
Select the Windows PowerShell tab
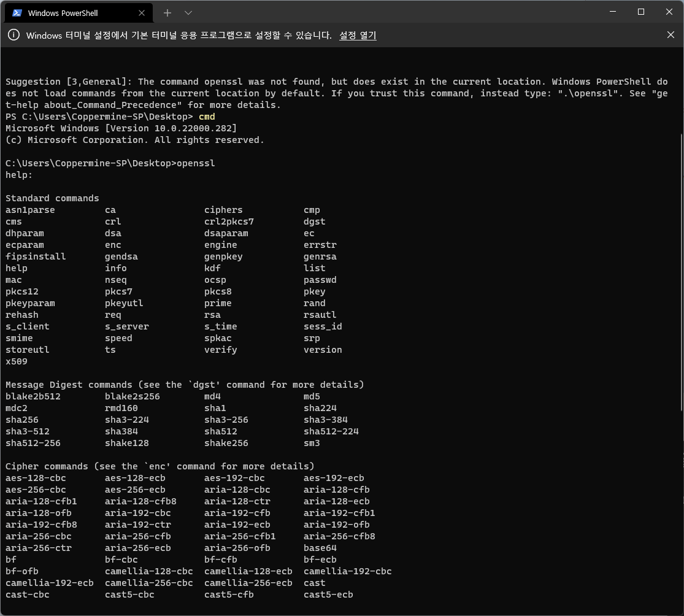click(x=79, y=13)
